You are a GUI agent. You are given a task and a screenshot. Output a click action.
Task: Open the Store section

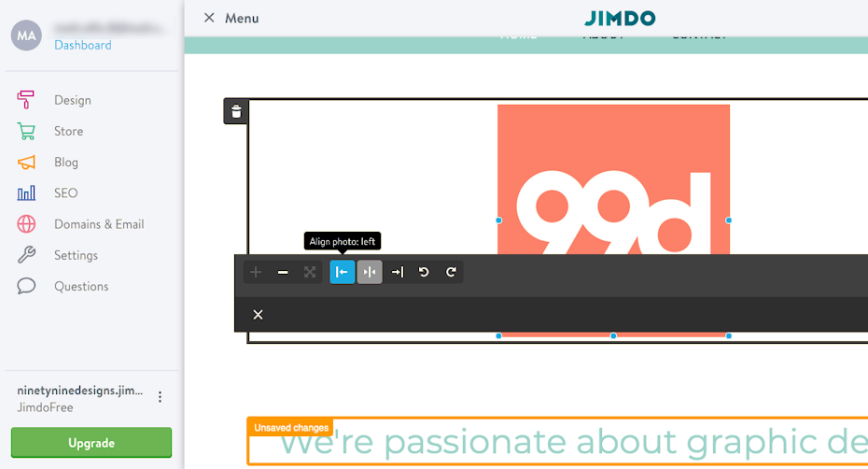(x=68, y=131)
